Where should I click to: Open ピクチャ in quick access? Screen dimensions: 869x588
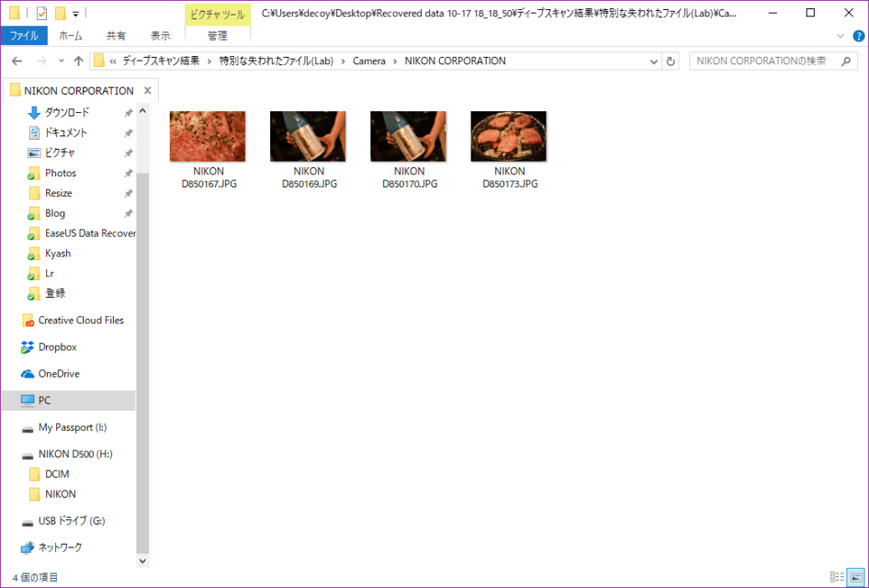(x=60, y=153)
